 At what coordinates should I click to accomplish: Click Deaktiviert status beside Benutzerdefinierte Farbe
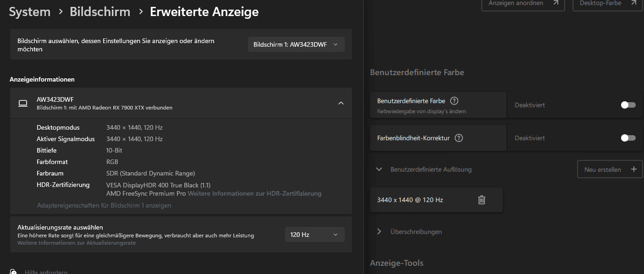pos(530,105)
